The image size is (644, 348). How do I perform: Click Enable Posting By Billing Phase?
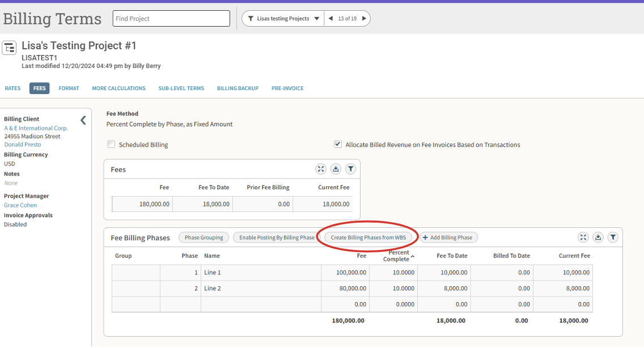277,237
